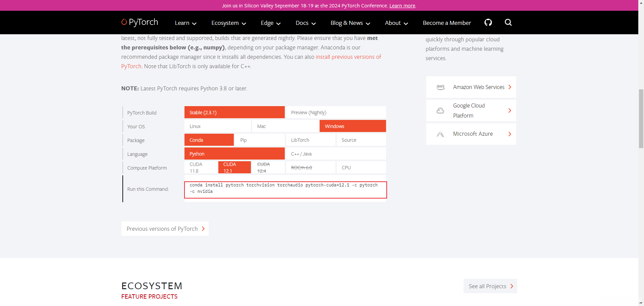Image resolution: width=644 pixels, height=306 pixels.
Task: Click the page vertical scrollbar thumb
Action: (x=641, y=119)
